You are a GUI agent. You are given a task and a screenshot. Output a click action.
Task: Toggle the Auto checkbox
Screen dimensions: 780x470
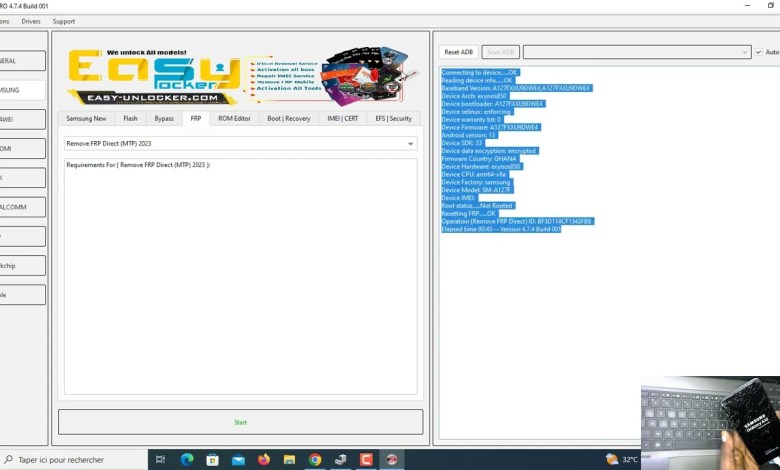tap(759, 52)
